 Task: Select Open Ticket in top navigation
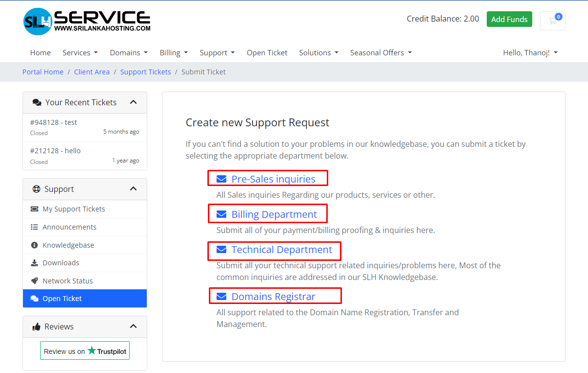click(267, 52)
